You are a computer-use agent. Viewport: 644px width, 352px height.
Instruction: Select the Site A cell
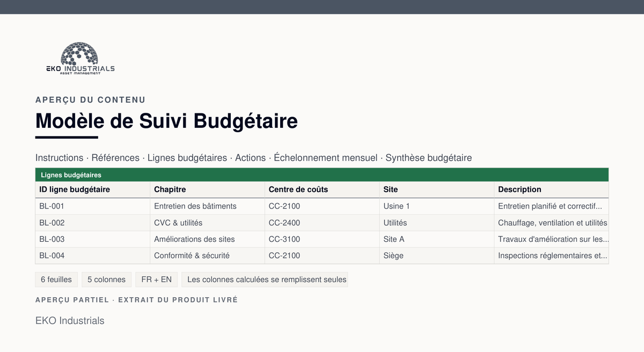(437, 239)
